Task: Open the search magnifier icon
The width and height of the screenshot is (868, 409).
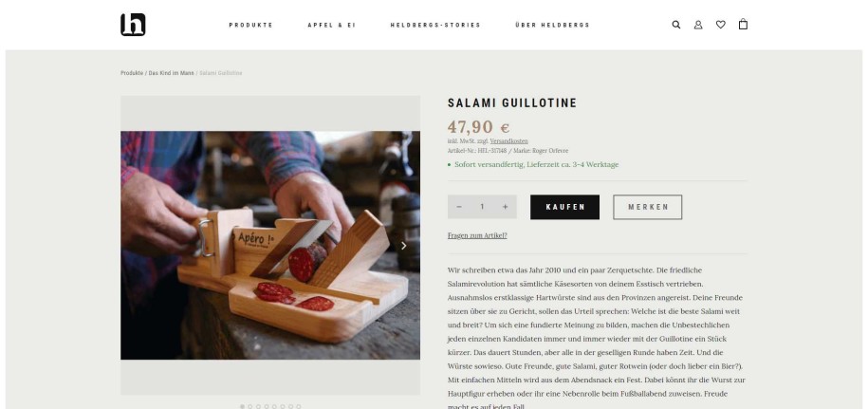Action: [676, 25]
